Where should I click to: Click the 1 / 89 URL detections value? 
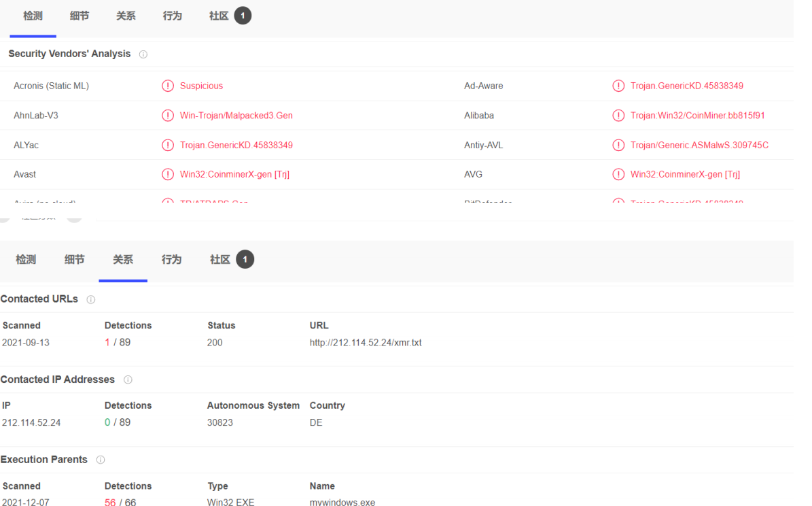pos(118,343)
